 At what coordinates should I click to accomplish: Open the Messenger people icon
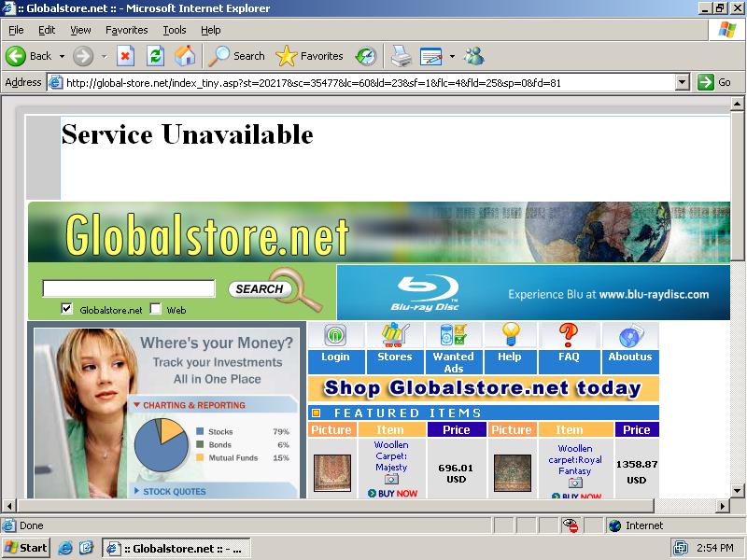click(x=474, y=56)
